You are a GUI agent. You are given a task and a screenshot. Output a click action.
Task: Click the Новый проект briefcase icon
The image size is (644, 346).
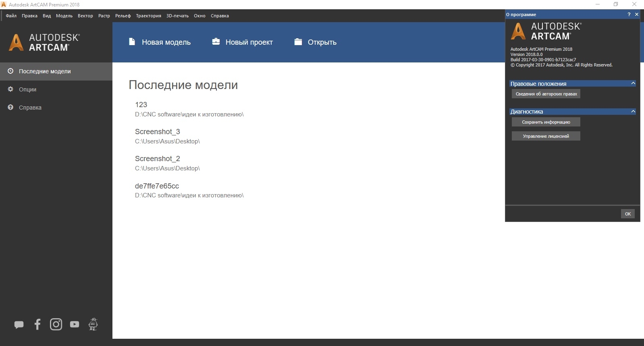tap(216, 41)
